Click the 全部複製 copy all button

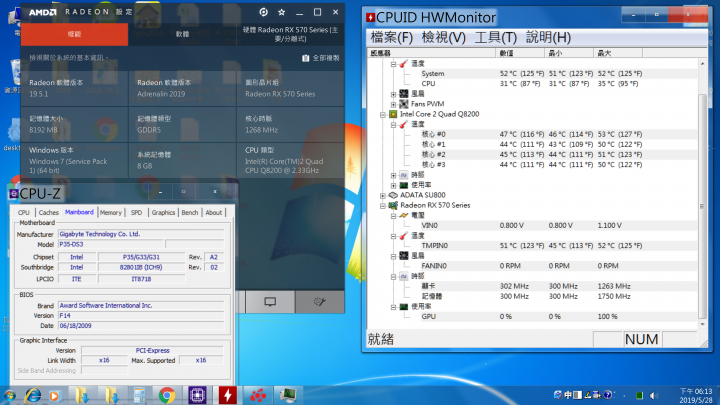click(x=321, y=58)
